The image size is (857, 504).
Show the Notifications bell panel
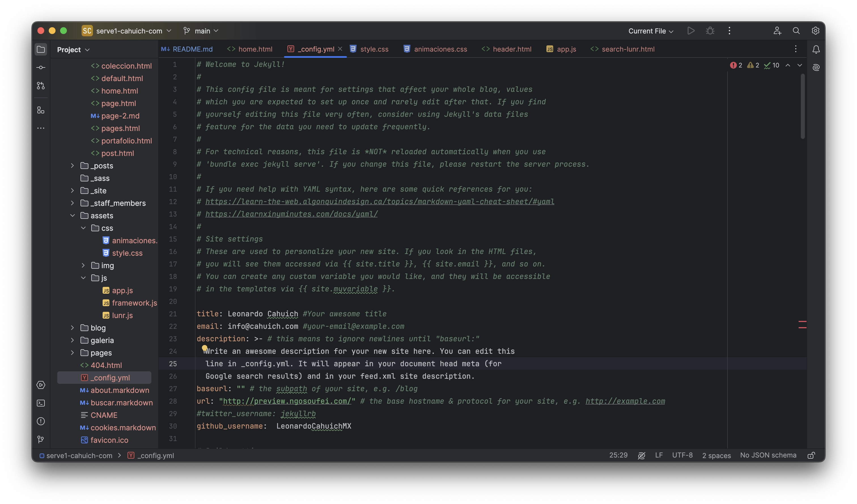pyautogui.click(x=816, y=50)
